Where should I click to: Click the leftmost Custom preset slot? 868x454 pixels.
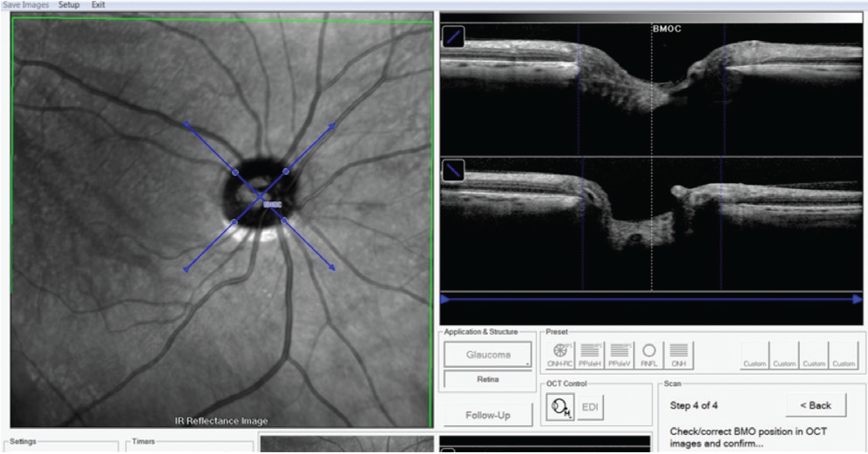(x=755, y=355)
